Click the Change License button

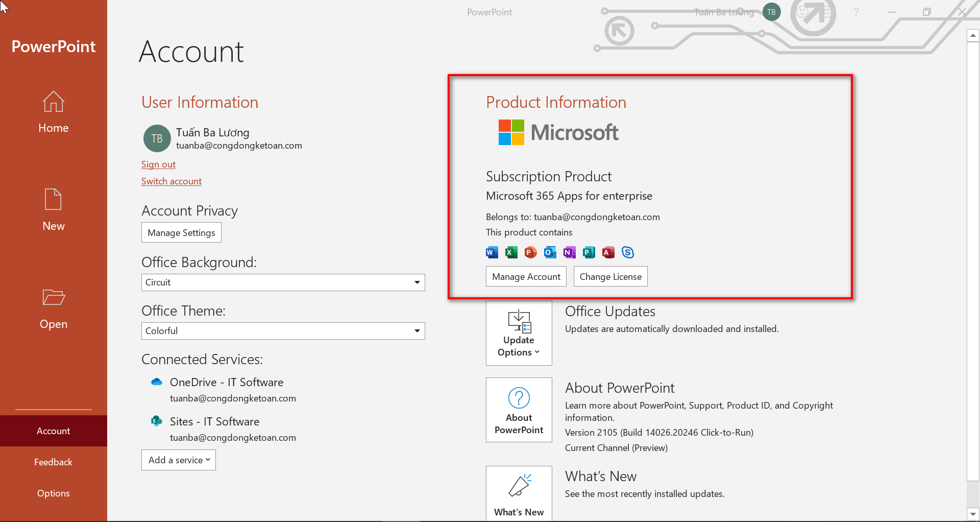click(610, 276)
